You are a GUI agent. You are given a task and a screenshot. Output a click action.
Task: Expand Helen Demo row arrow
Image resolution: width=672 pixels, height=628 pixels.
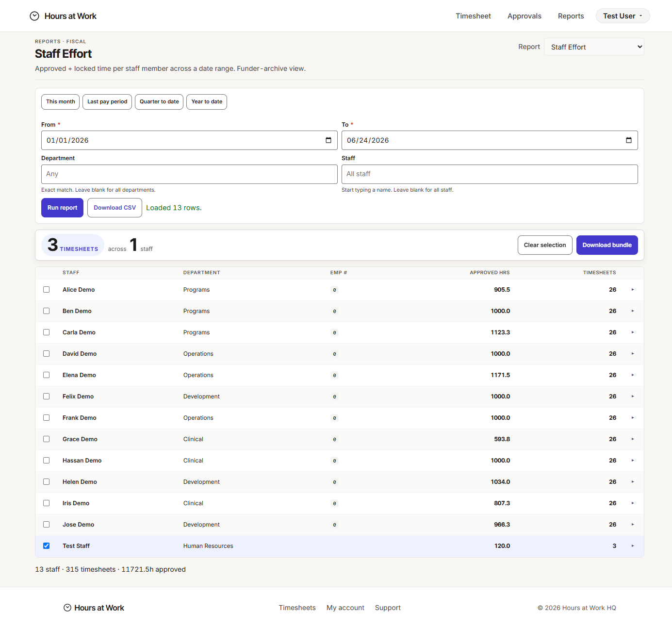point(633,482)
